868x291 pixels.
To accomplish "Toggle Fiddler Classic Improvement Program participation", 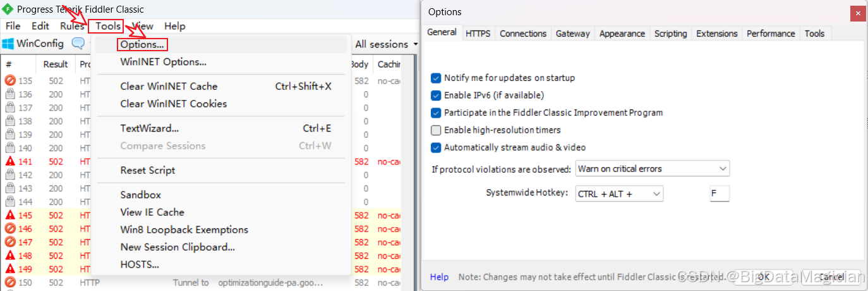I will point(436,113).
